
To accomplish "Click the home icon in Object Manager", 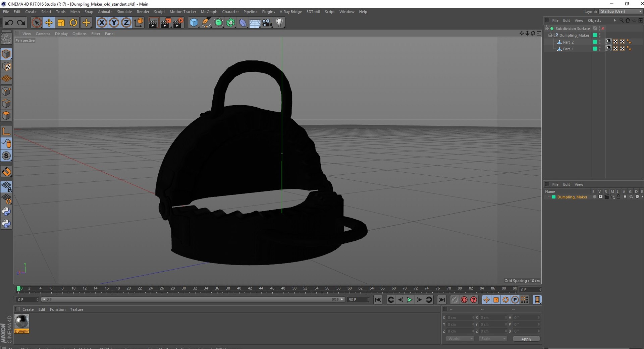I will click(x=628, y=20).
